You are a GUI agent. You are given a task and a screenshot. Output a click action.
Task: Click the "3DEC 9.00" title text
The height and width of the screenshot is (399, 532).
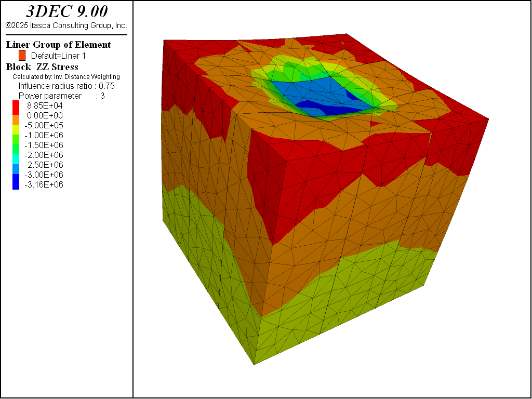[x=66, y=11]
